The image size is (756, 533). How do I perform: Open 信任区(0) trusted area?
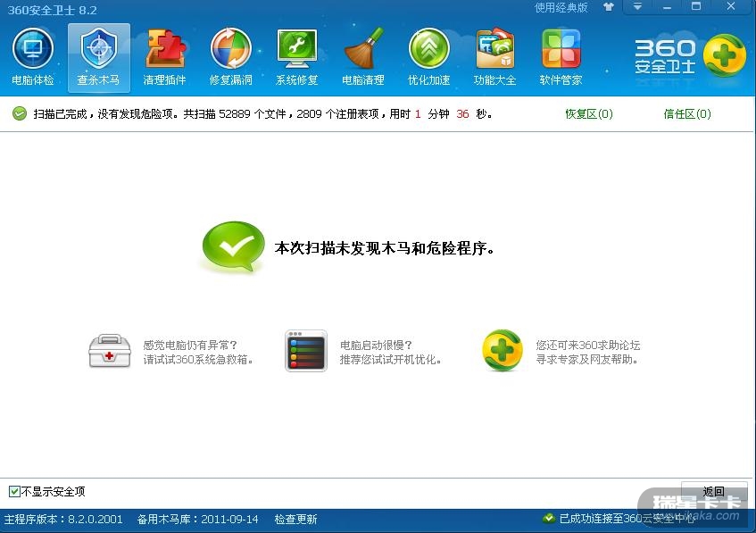click(x=687, y=114)
